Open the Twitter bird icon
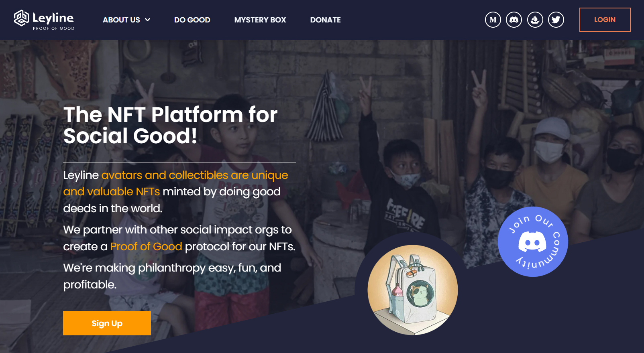 (x=556, y=20)
